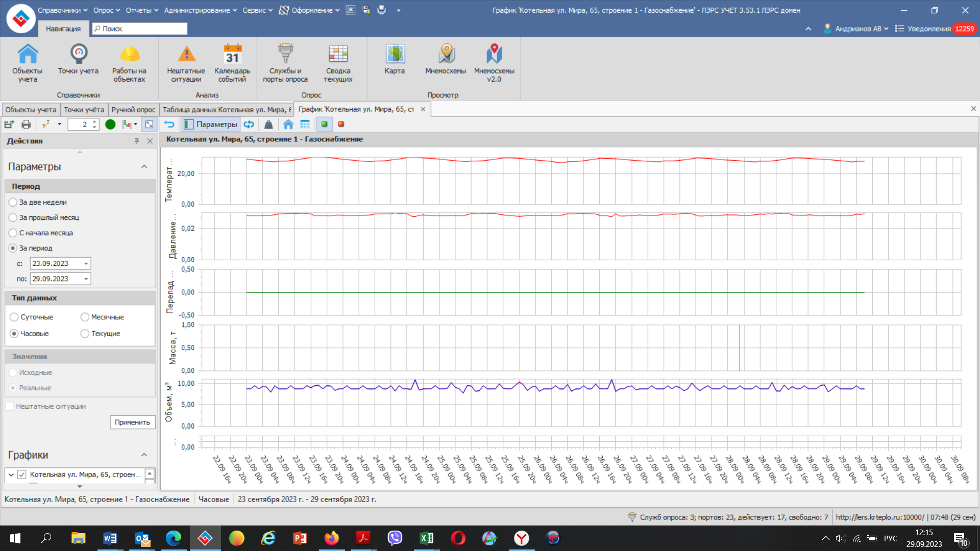Click the blue undo arrow icon
The height and width of the screenshot is (551, 980).
[169, 124]
